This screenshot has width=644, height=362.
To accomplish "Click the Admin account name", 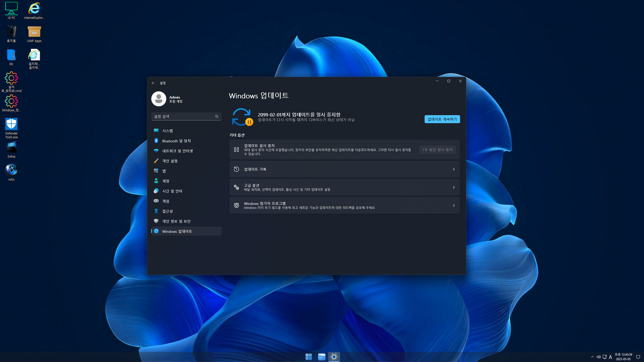I will click(x=175, y=97).
